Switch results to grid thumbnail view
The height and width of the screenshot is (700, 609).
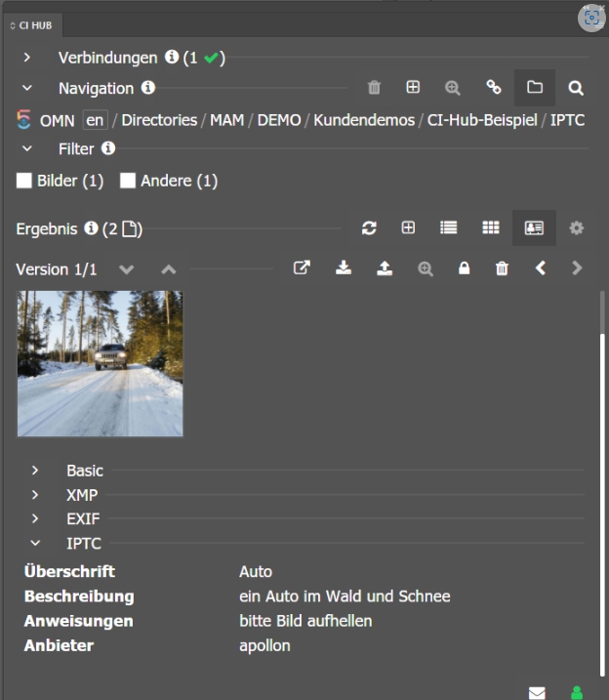pos(490,227)
